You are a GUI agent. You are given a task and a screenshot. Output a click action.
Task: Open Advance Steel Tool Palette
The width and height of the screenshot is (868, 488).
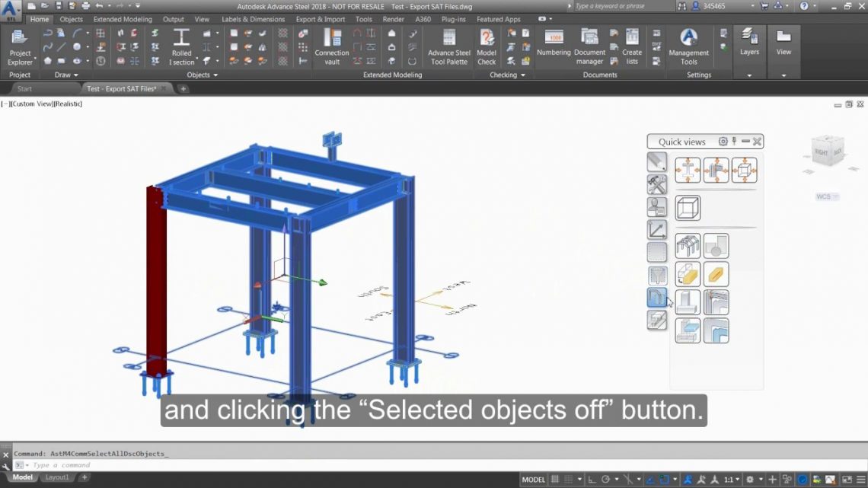(449, 48)
